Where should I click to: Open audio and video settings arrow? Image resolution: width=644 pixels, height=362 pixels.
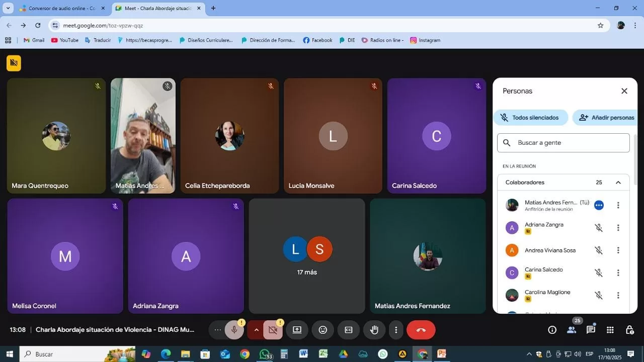point(256,330)
